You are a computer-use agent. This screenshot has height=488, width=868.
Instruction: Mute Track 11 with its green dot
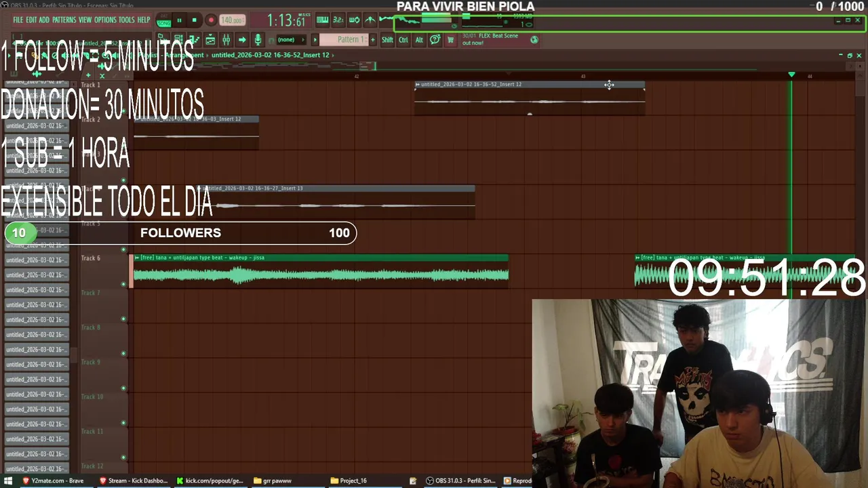click(x=123, y=457)
